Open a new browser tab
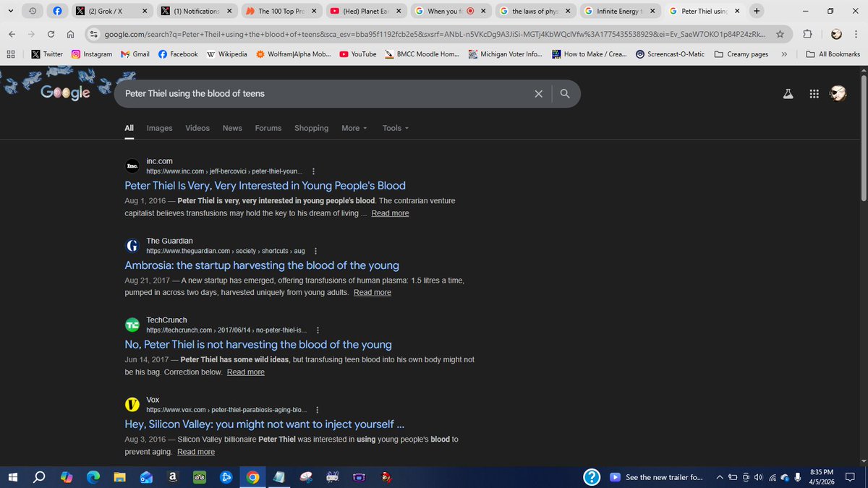The height and width of the screenshot is (488, 868). (x=756, y=11)
